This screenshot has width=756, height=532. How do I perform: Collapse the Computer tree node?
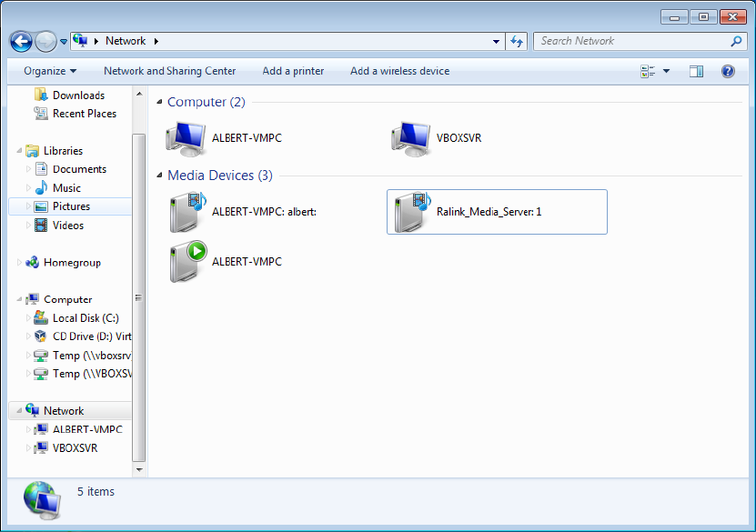click(19, 299)
